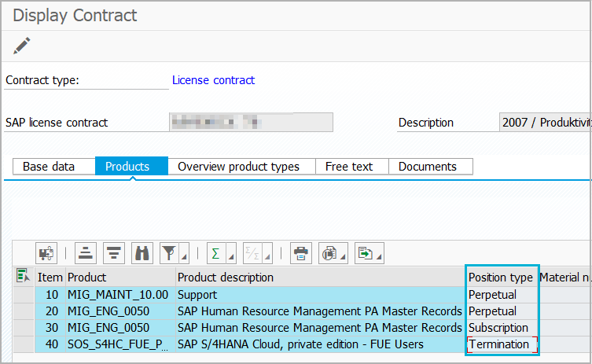This screenshot has height=364, width=592.
Task: Sort ascending in the products table
Action: [x=86, y=253]
